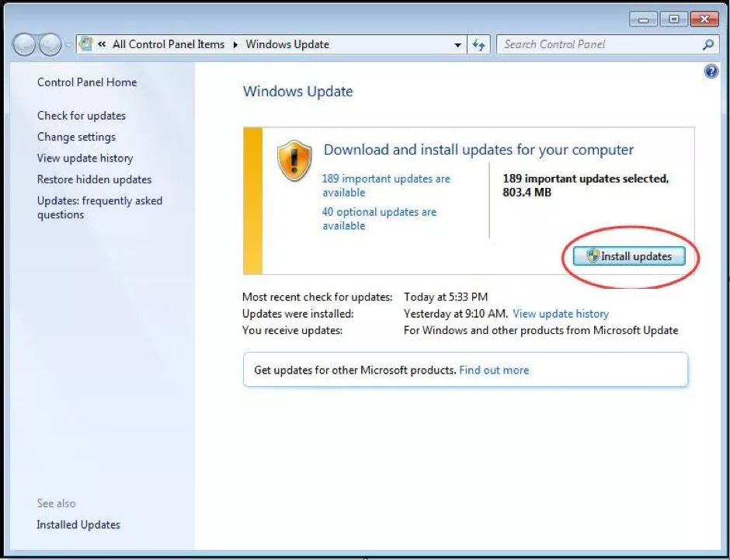The width and height of the screenshot is (730, 560).
Task: Navigate to All Control Panel Items breadcrumb
Action: [x=168, y=44]
